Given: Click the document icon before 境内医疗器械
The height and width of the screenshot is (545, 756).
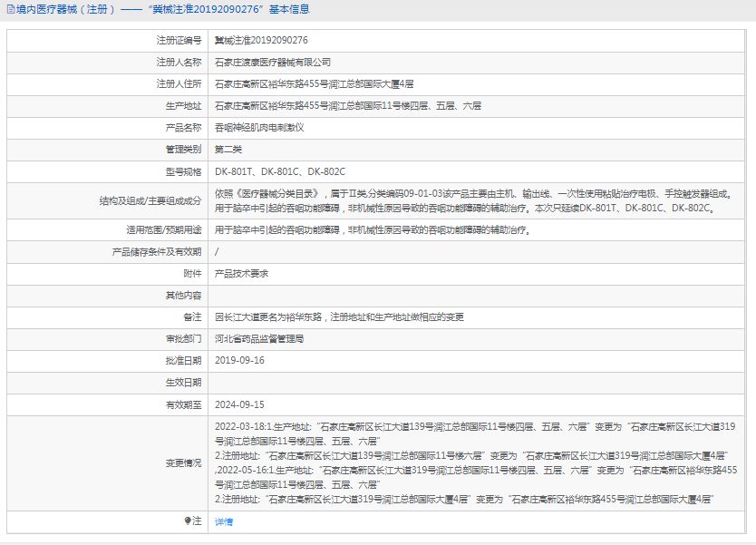Looking at the screenshot, I should pyautogui.click(x=10, y=10).
